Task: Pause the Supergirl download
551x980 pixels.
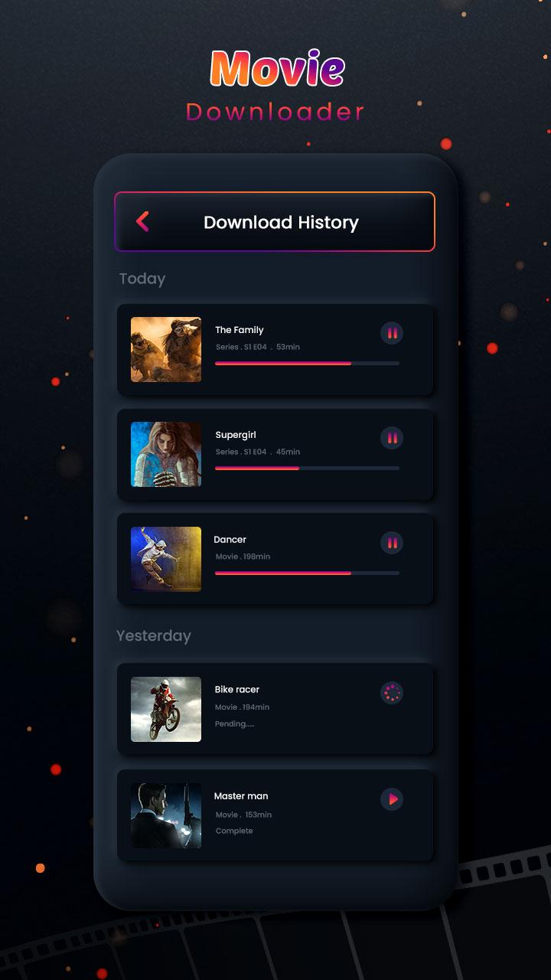Action: tap(392, 438)
